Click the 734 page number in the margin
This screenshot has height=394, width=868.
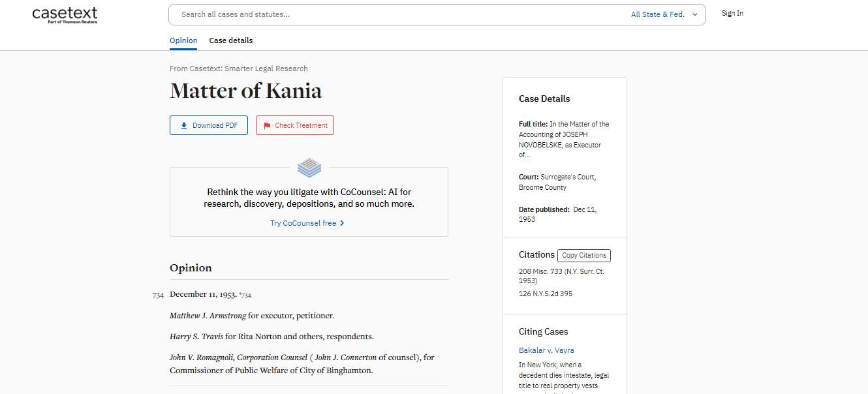tap(158, 295)
